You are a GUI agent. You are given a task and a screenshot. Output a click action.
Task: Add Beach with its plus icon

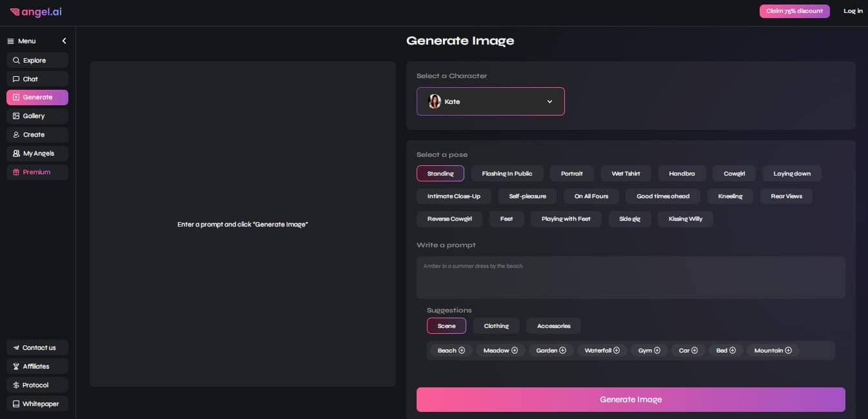[462, 351]
